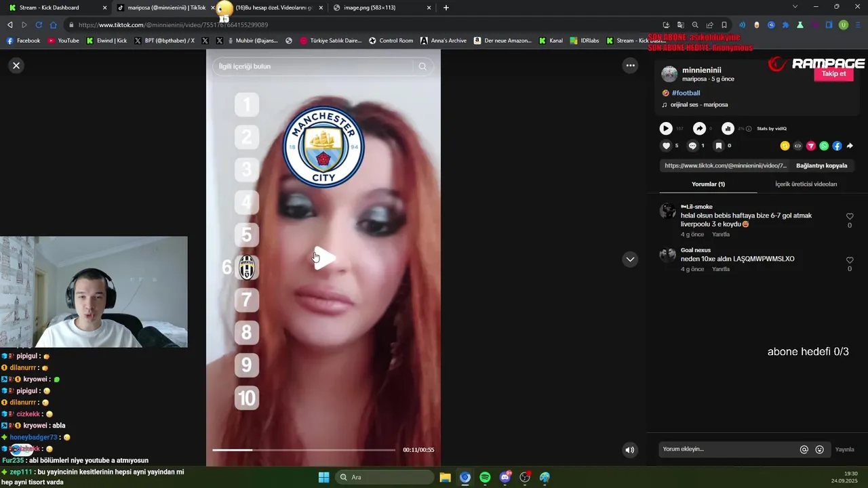Copy link with Bağlantıyı kopyala

(x=821, y=165)
